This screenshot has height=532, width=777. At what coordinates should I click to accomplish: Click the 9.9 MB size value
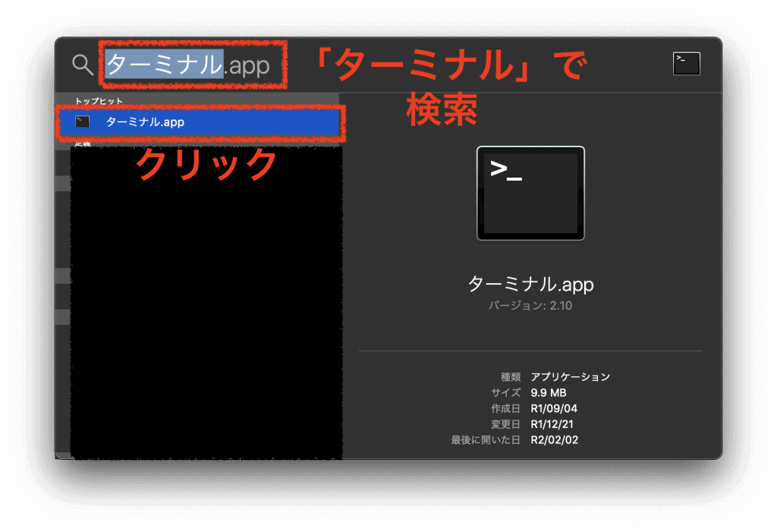click(x=549, y=392)
